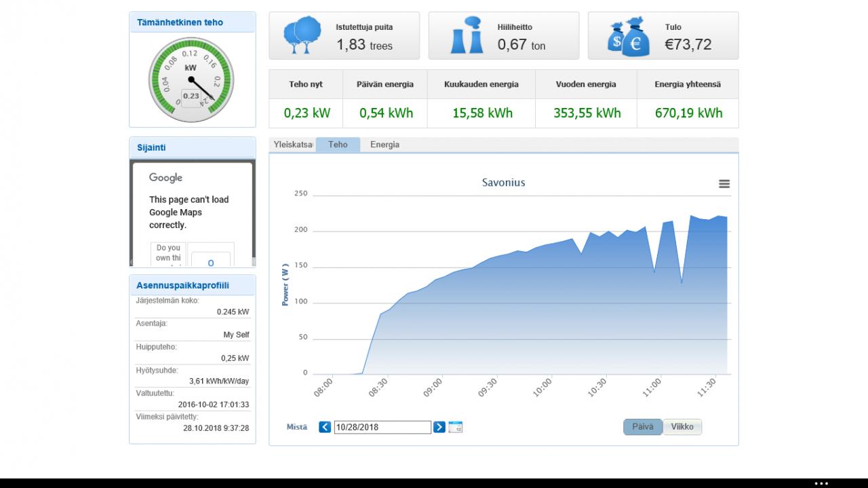Click the 0,54 kWh daily energy value
868x488 pixels.
(386, 113)
